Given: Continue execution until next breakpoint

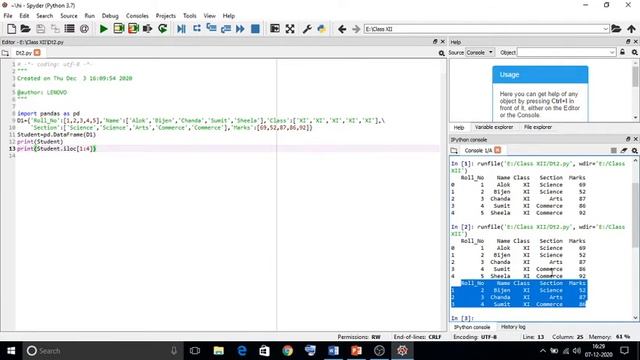Looking at the screenshot, I should [x=240, y=29].
